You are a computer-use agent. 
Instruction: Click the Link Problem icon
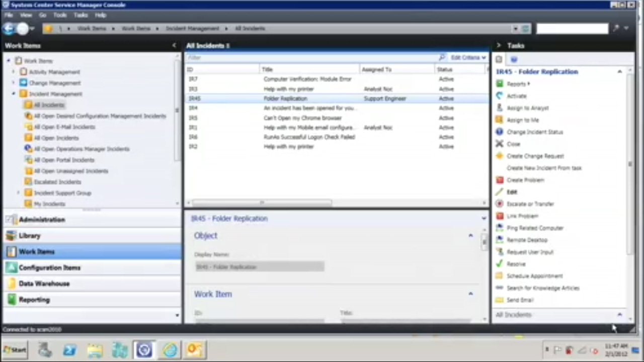point(499,216)
